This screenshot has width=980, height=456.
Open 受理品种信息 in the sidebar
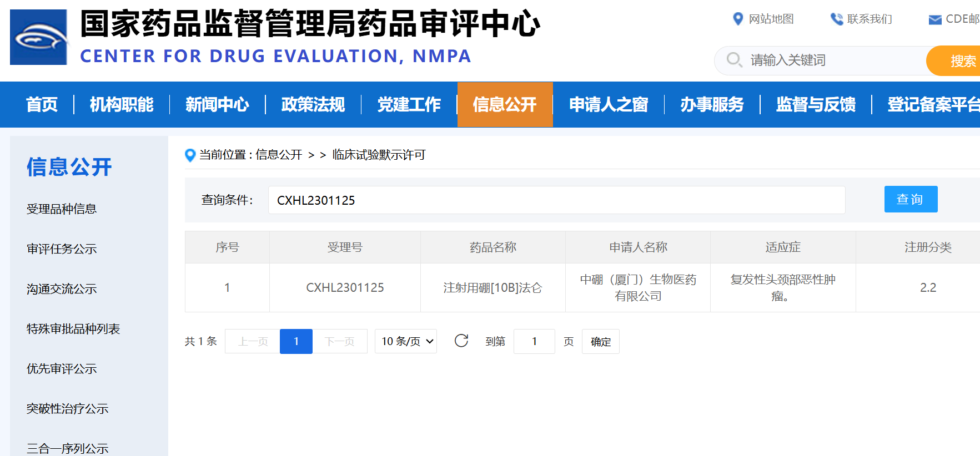pyautogui.click(x=62, y=209)
